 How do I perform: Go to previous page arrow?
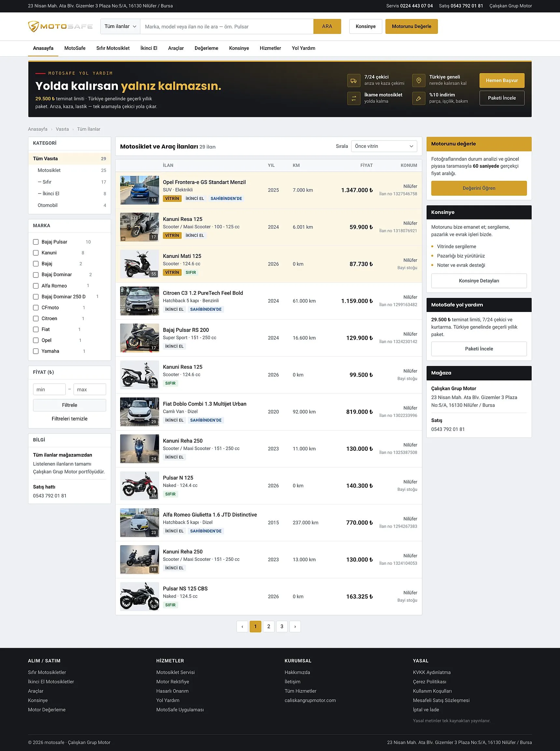click(x=242, y=627)
